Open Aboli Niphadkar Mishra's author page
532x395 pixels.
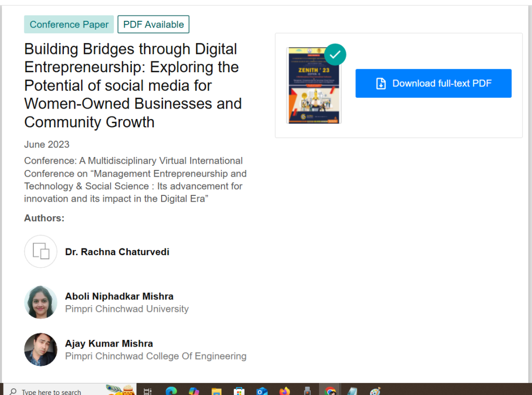(x=119, y=296)
